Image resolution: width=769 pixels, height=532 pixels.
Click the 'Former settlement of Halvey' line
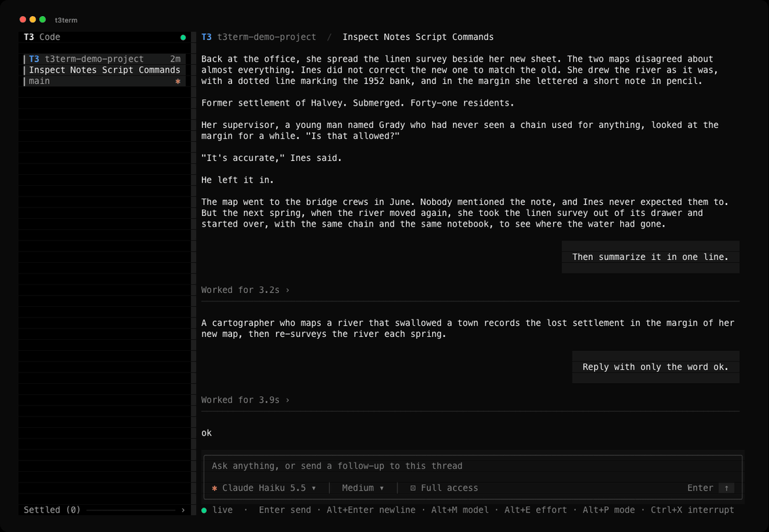[x=357, y=103]
